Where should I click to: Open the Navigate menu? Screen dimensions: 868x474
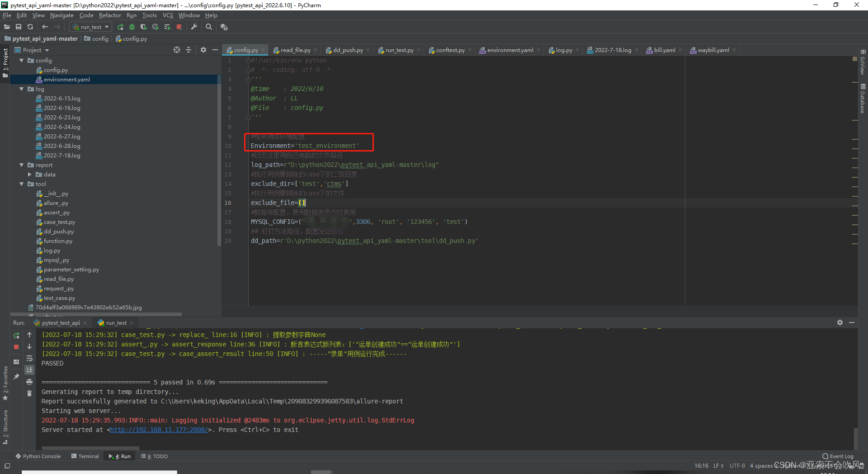click(62, 15)
